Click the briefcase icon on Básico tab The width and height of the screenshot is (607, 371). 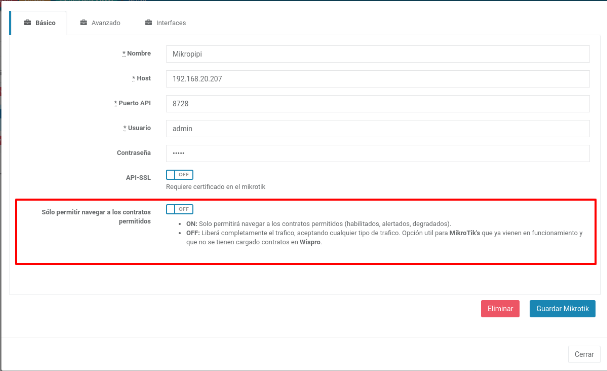[27, 22]
